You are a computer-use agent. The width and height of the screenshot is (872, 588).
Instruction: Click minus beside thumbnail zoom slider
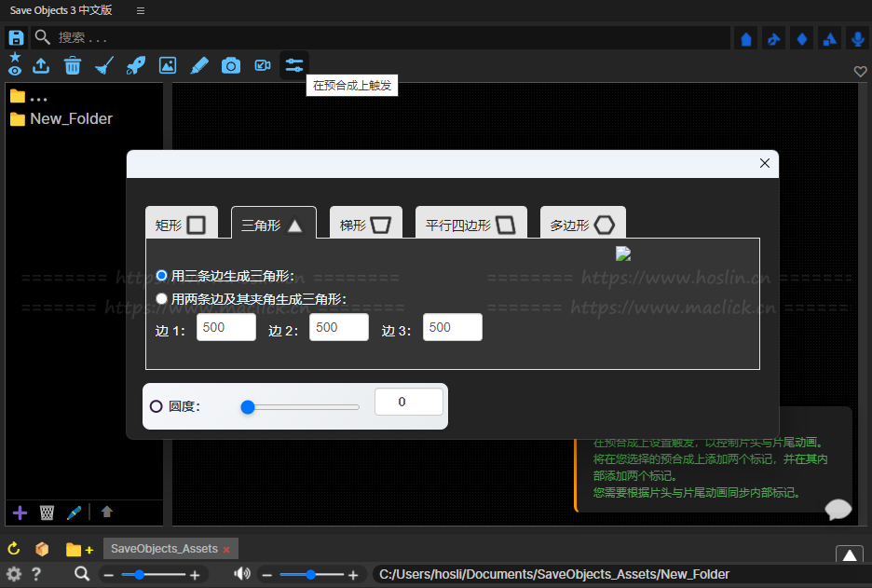tap(109, 575)
